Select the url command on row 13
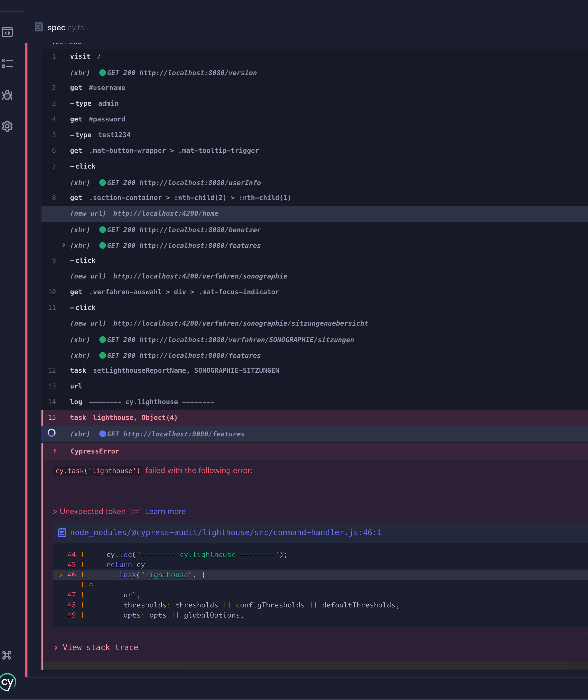This screenshot has width=588, height=700. (315, 386)
